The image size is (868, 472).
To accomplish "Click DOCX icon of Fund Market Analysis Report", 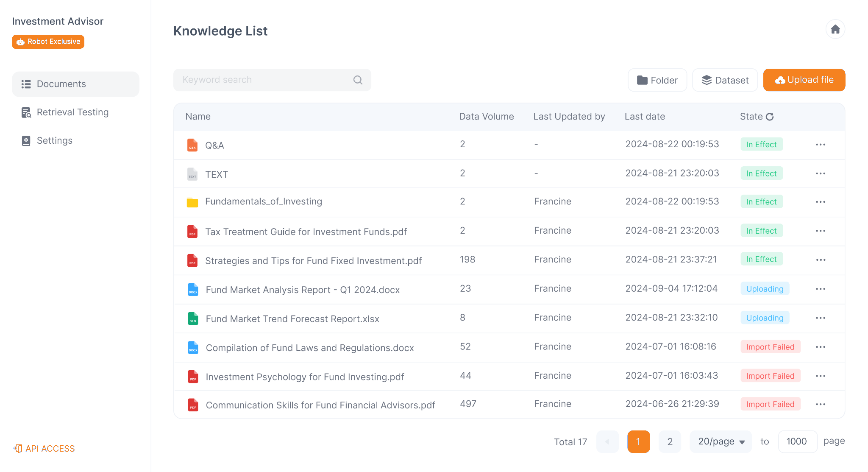I will (x=193, y=289).
